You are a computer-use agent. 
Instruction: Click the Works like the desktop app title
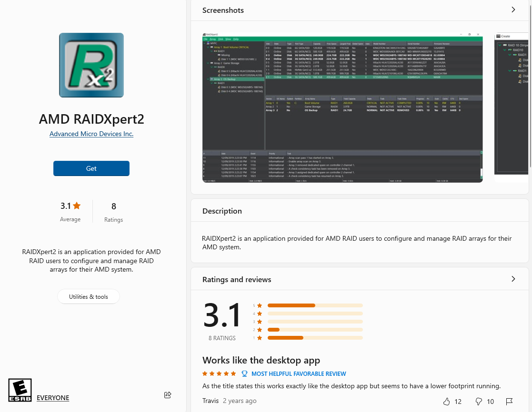(261, 360)
